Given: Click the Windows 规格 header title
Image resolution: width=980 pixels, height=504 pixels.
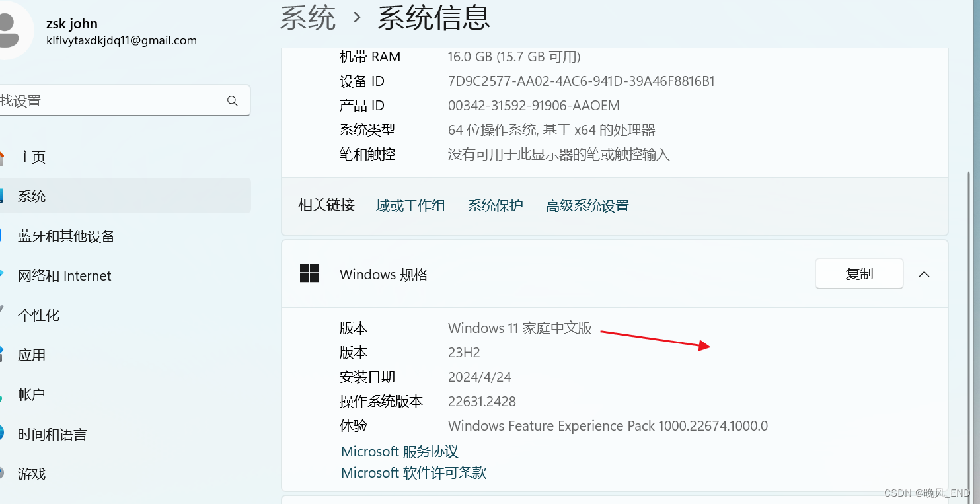Looking at the screenshot, I should pyautogui.click(x=384, y=275).
